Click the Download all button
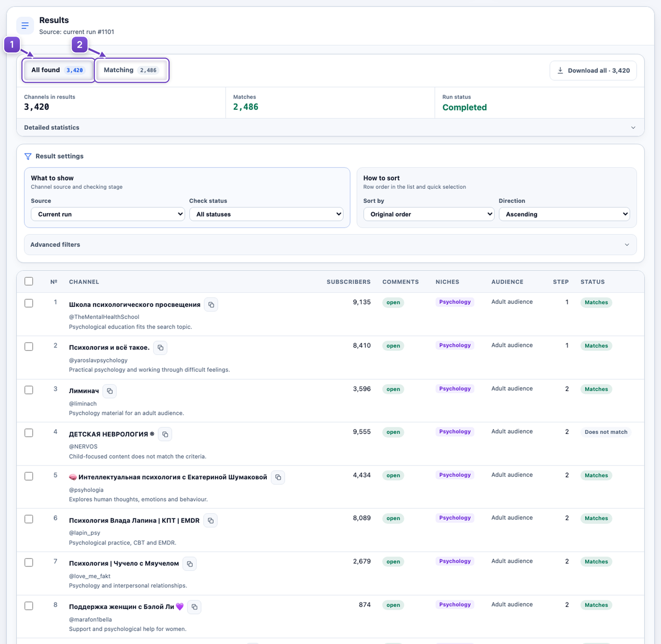This screenshot has width=661, height=644. click(593, 71)
